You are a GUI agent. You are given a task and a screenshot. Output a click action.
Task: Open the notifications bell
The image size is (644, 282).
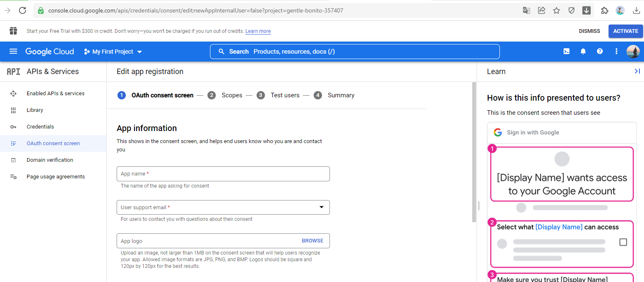tap(583, 51)
